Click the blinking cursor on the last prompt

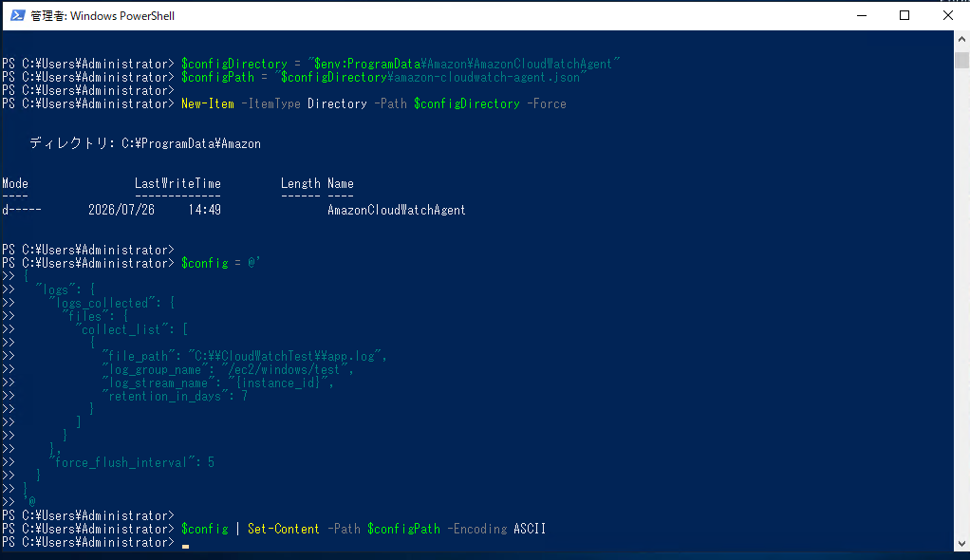(185, 546)
